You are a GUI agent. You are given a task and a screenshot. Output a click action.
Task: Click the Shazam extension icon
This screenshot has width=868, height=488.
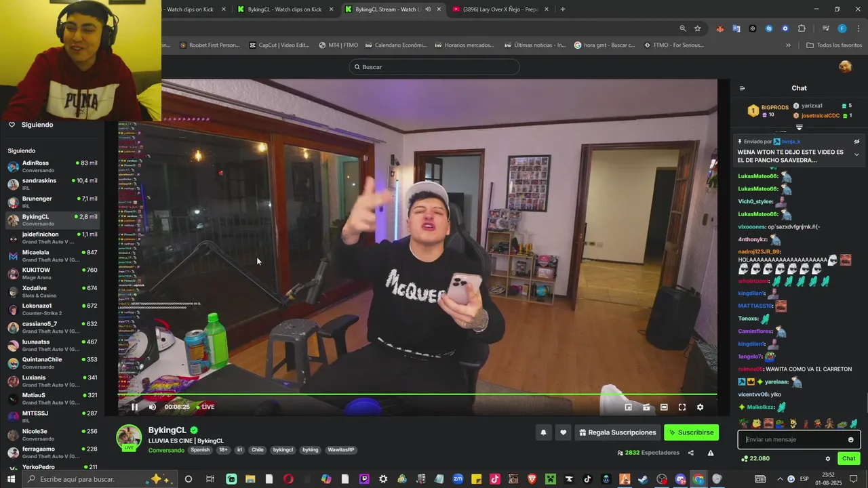coord(769,28)
